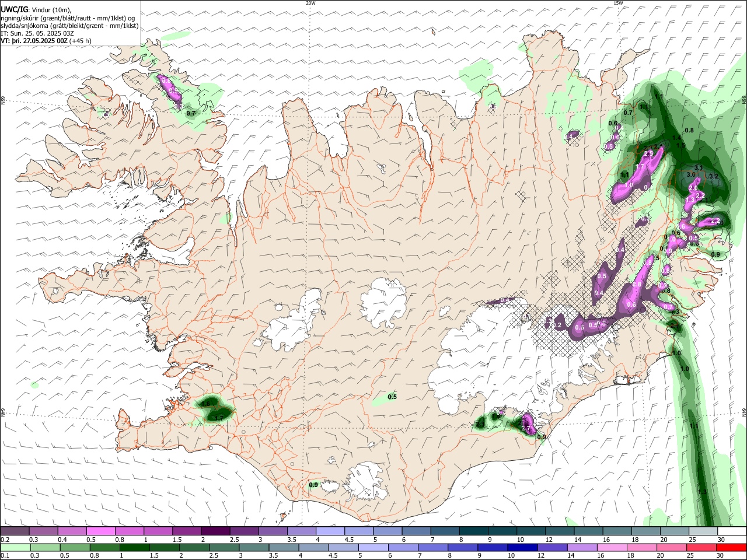Click the "IT: Sun. 25. 05. 2025 03Z" line
Screen dimensions: 747x560
[37, 33]
